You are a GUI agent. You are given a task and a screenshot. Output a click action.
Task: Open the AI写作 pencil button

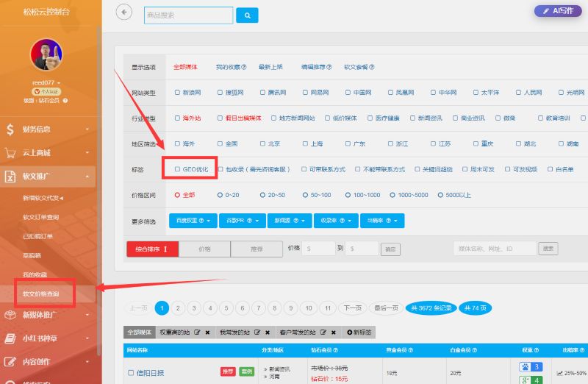coord(558,11)
